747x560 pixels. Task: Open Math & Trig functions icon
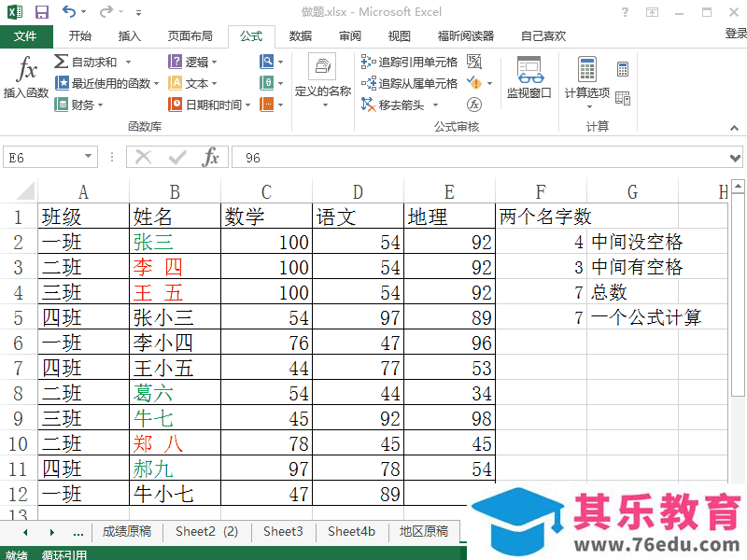click(x=266, y=83)
